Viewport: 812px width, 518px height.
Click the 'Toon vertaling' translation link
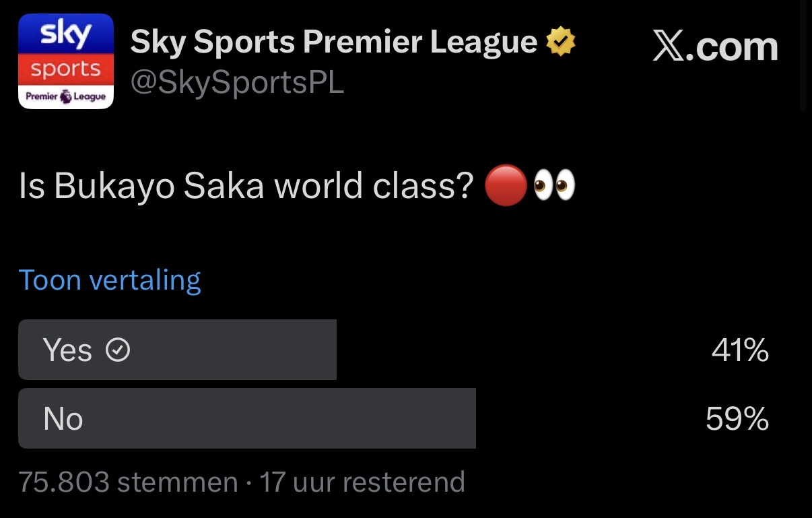tap(110, 280)
